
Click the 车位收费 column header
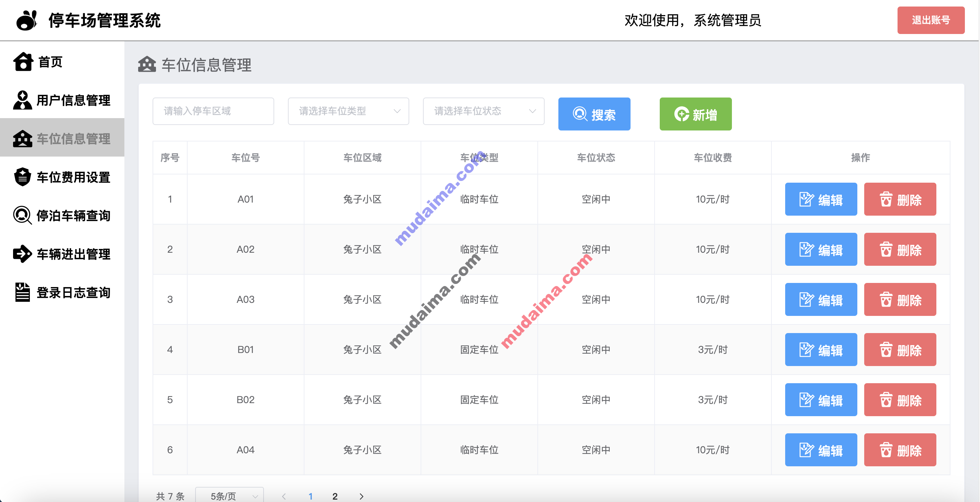(713, 157)
